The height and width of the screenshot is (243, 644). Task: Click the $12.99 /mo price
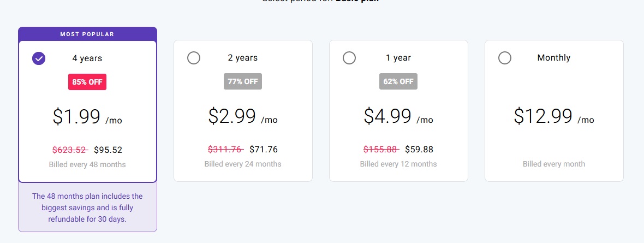tap(554, 116)
